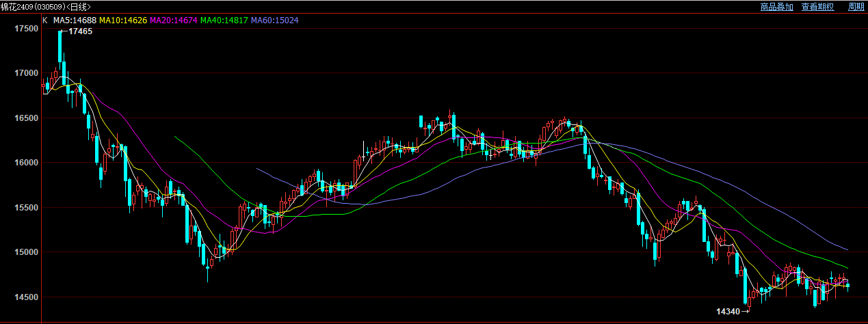
Task: Click the 15000 price axis label
Action: coord(26,252)
